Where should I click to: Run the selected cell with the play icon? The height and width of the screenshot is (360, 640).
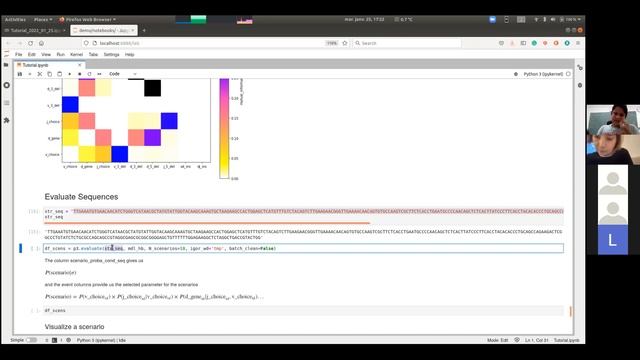[69, 74]
